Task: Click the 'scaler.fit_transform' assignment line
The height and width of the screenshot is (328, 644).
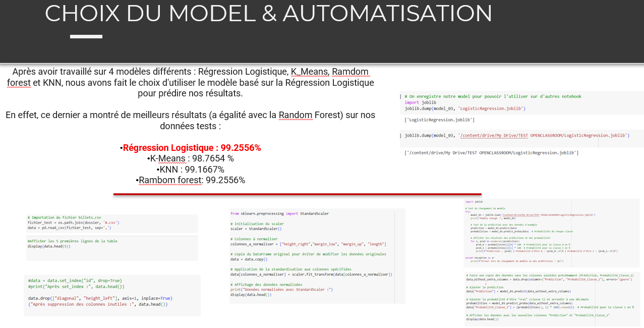Action: click(x=311, y=275)
